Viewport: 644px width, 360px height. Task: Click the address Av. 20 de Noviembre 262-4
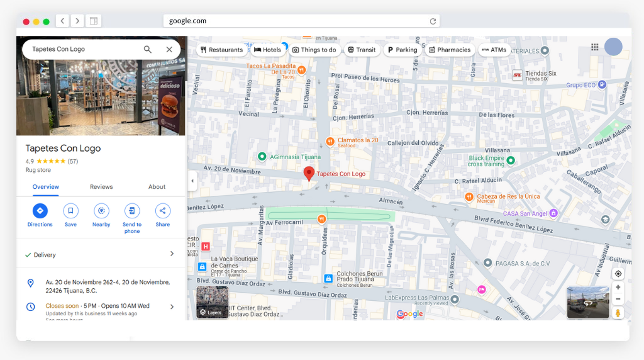108,286
